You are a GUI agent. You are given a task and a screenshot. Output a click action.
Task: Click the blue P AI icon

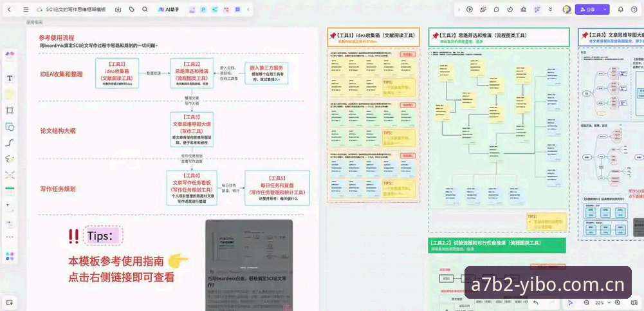tap(203, 10)
